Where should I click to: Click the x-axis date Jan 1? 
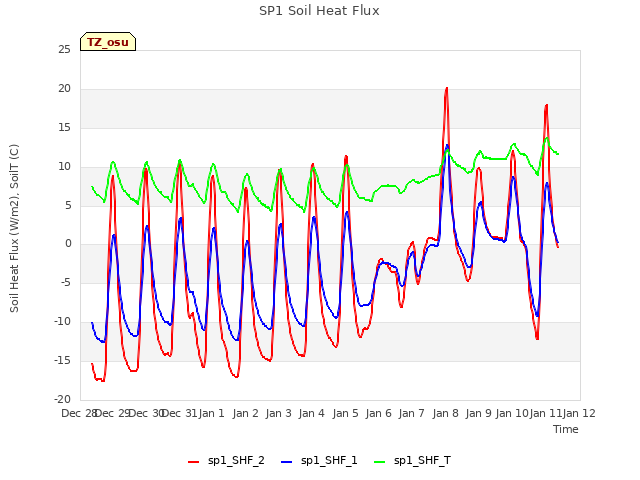[212, 413]
